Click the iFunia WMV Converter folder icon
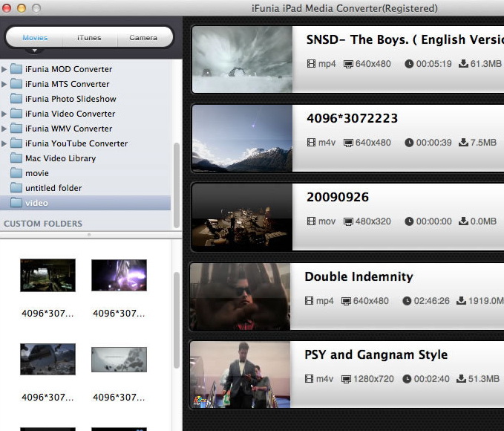This screenshot has width=504, height=431. (x=16, y=128)
